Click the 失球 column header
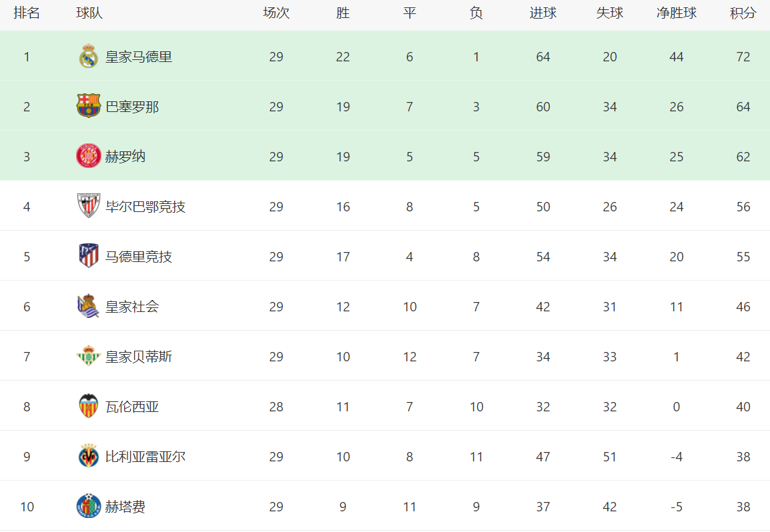The height and width of the screenshot is (532, 770). click(610, 13)
